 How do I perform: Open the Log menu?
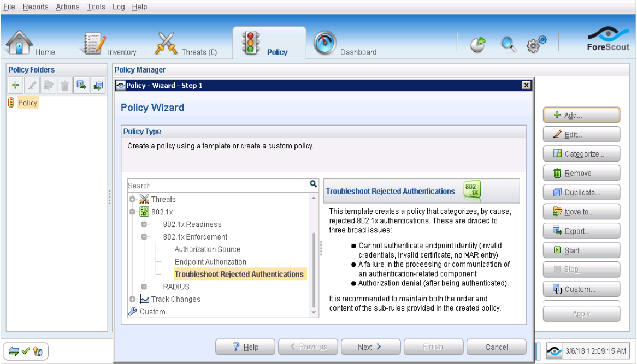coord(119,7)
